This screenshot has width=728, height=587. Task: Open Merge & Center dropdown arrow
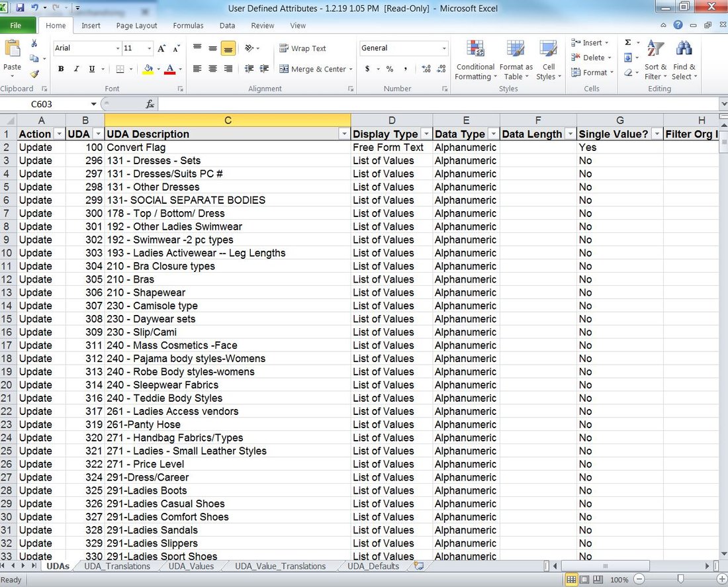[351, 69]
